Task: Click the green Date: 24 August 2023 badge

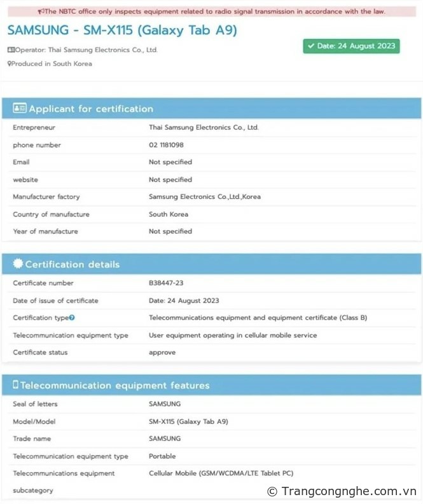Action: (351, 46)
